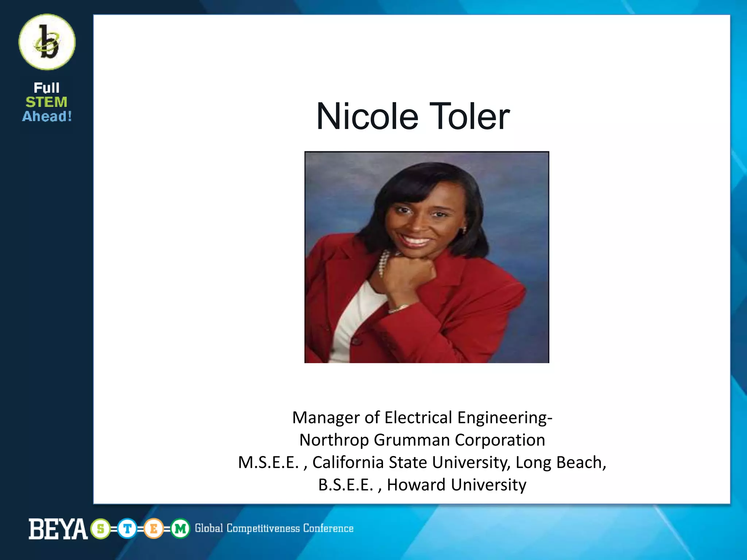
Task: Click the circular 'b' logo icon
Action: 47,42
